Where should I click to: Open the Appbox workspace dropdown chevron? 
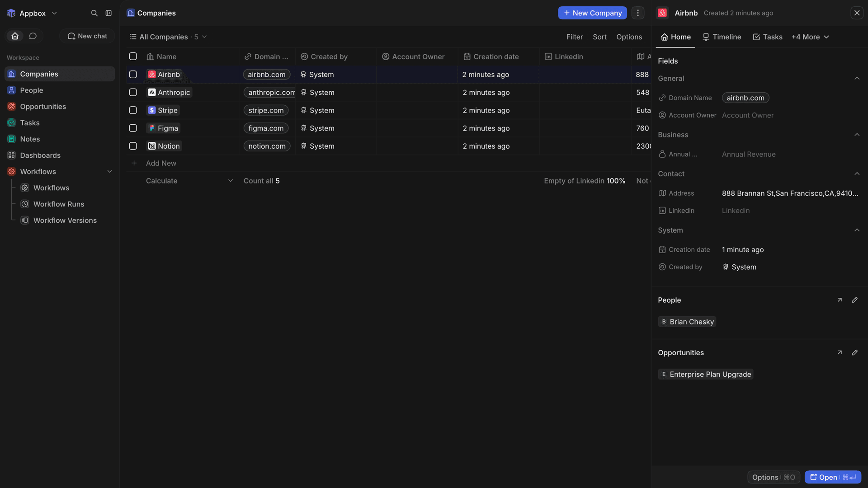click(54, 13)
